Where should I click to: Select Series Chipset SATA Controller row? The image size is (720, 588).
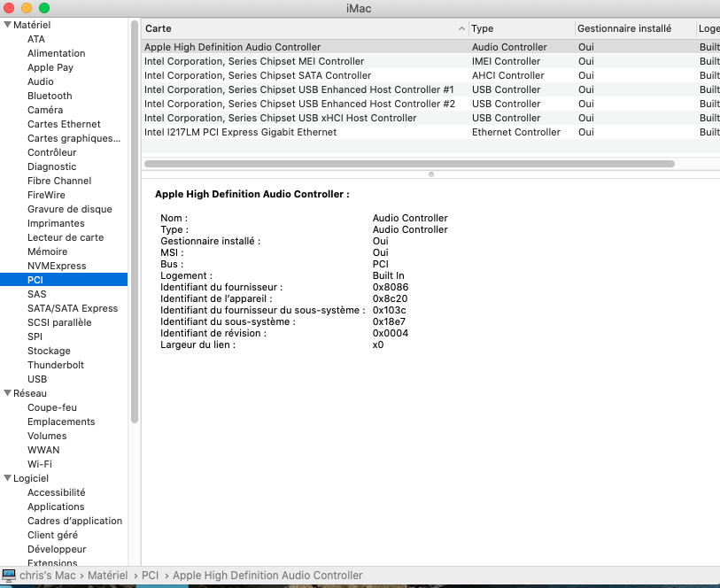tap(430, 75)
